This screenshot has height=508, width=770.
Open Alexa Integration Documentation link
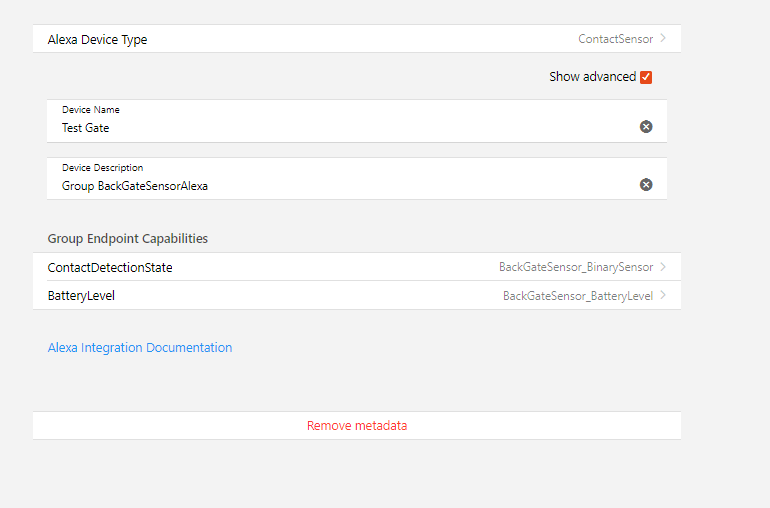(x=140, y=348)
